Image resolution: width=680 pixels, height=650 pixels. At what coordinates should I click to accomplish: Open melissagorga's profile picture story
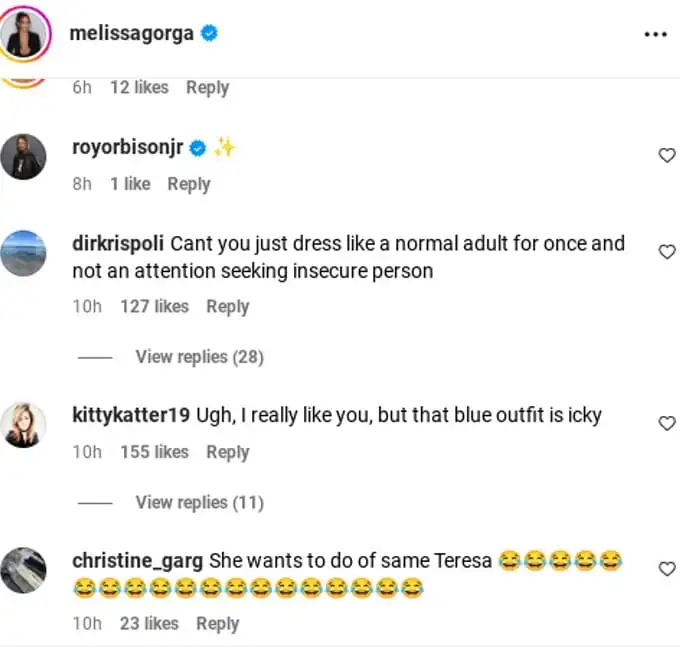(x=24, y=34)
